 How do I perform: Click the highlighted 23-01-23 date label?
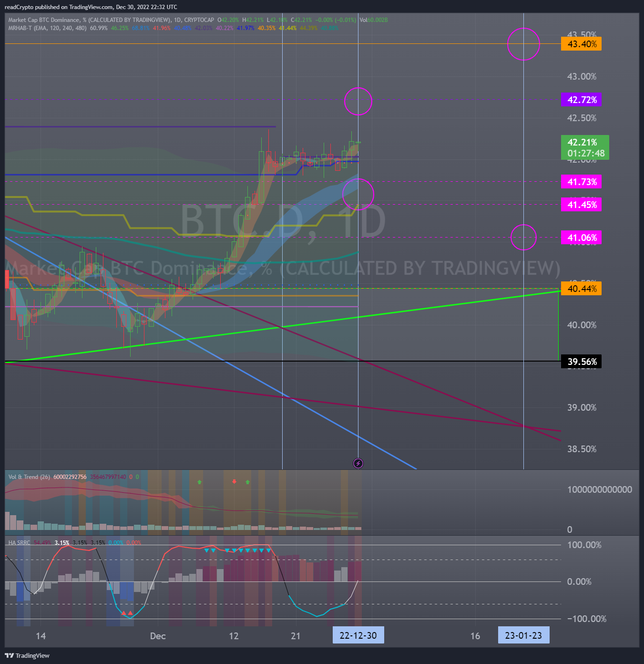click(523, 635)
